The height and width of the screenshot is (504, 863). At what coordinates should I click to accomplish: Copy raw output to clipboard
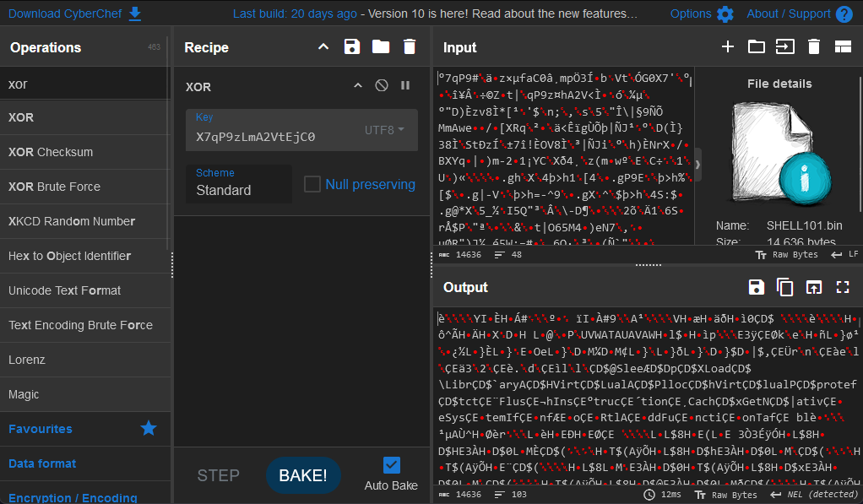click(785, 287)
